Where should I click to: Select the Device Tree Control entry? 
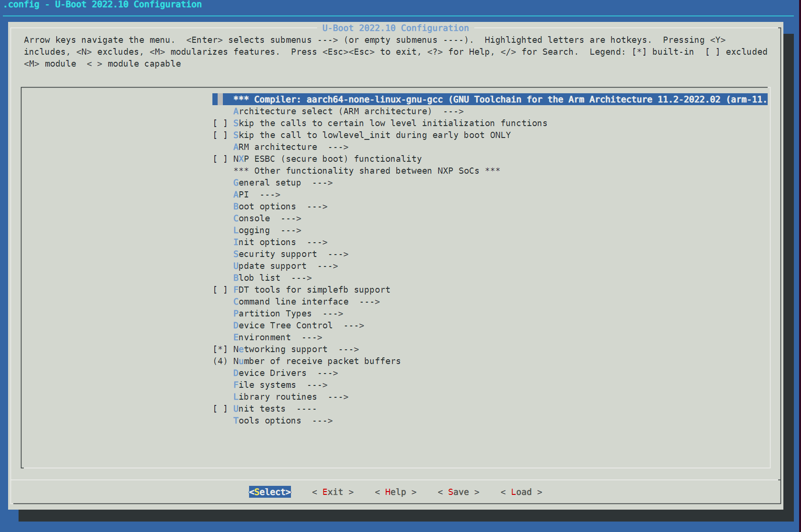[x=299, y=325]
